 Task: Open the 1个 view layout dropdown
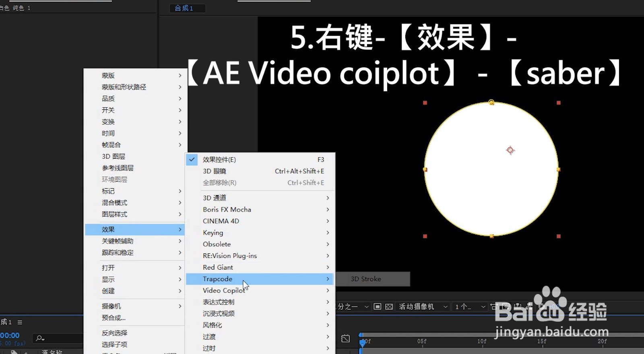(470, 307)
